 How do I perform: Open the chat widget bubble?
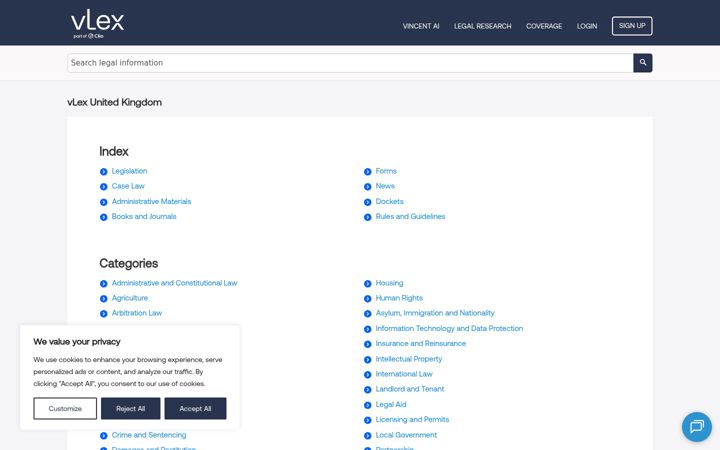(x=697, y=427)
